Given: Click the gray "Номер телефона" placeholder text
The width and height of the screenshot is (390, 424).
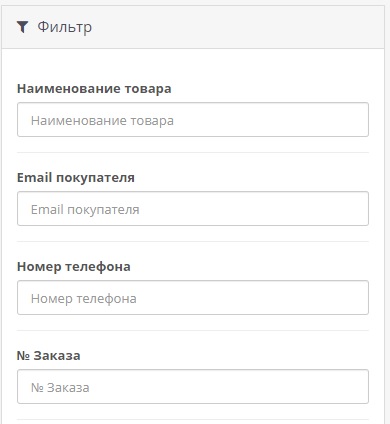Looking at the screenshot, I should [84, 299].
